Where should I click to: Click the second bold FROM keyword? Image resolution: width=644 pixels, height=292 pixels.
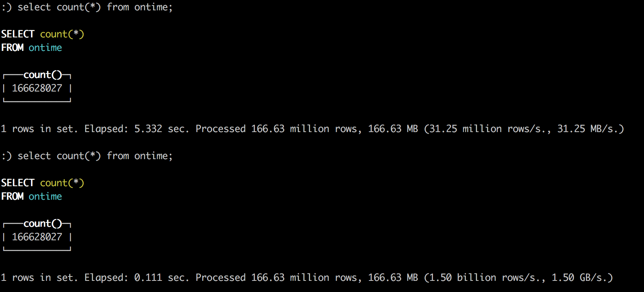click(x=12, y=197)
